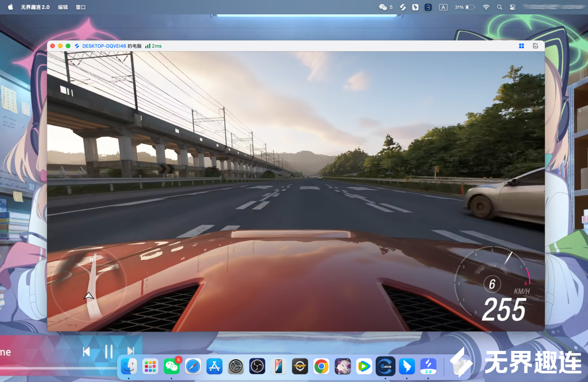Open Safari from the Dock
Screen dimensions: 588x382
193,366
